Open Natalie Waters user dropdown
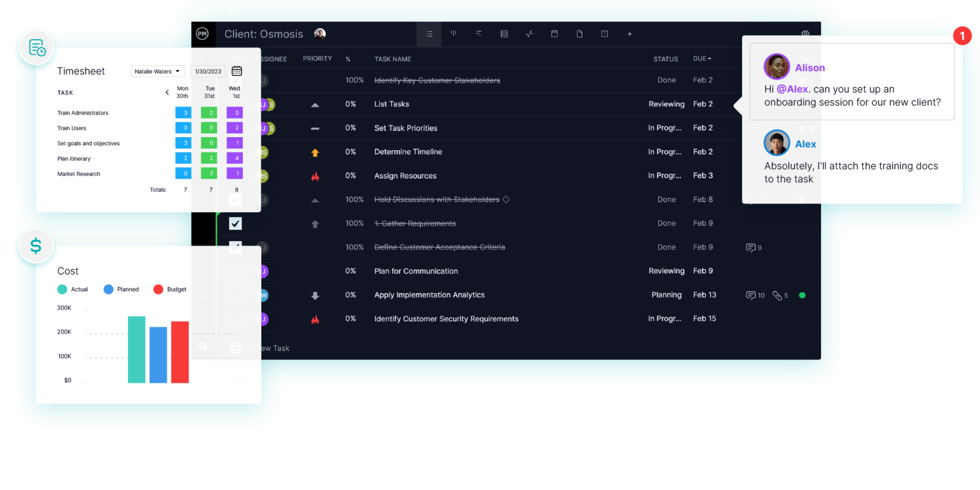 tap(157, 71)
